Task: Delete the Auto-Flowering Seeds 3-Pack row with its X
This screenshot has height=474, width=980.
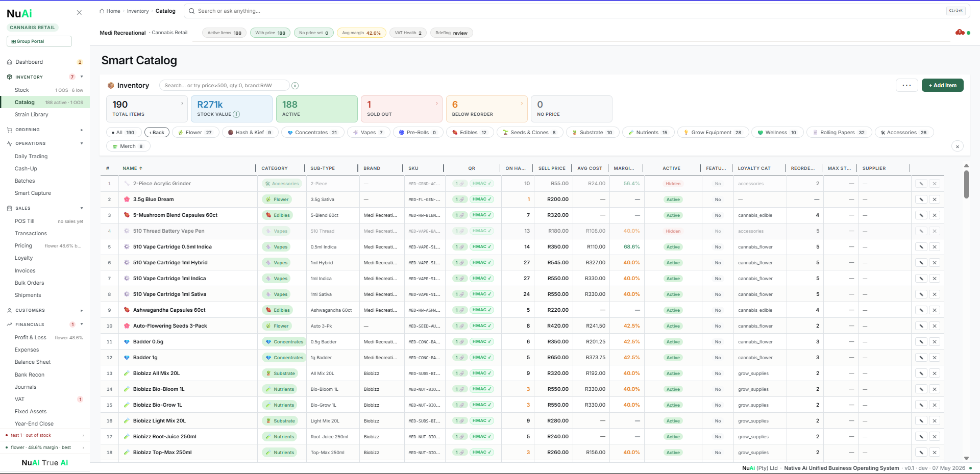Action: pos(935,326)
